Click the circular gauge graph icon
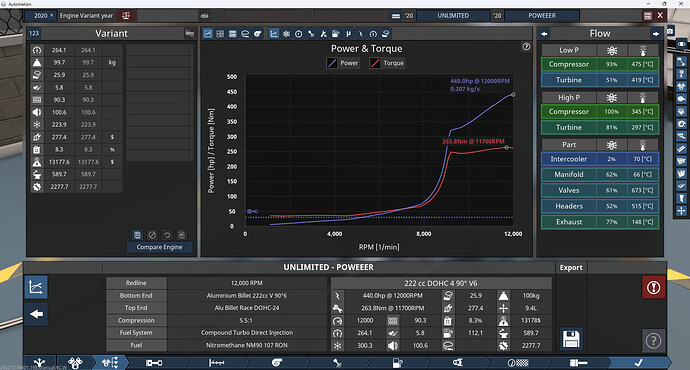The width and height of the screenshot is (690, 370). 298,33
